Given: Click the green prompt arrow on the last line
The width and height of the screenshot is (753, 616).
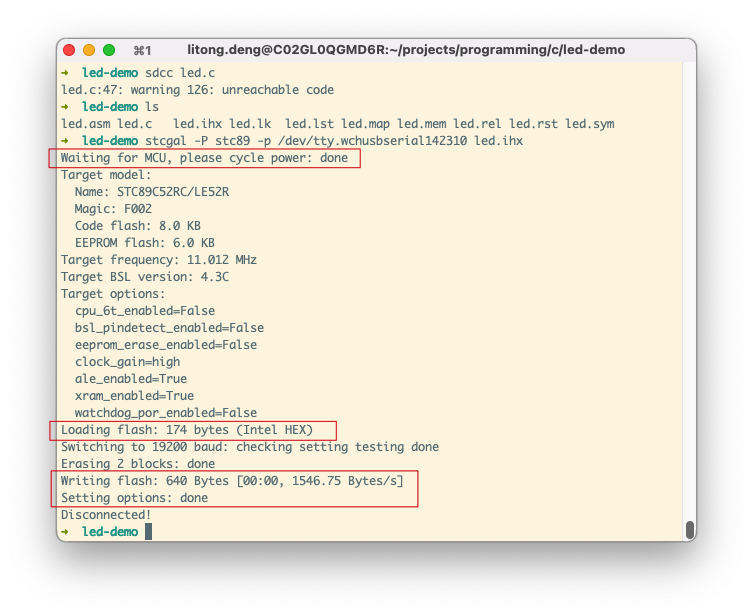Looking at the screenshot, I should pyautogui.click(x=65, y=532).
